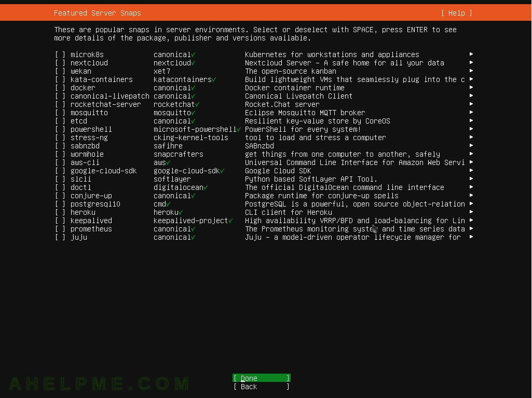The width and height of the screenshot is (532, 398).
Task: Click the snapcrafters publisher text
Action: pos(179,155)
